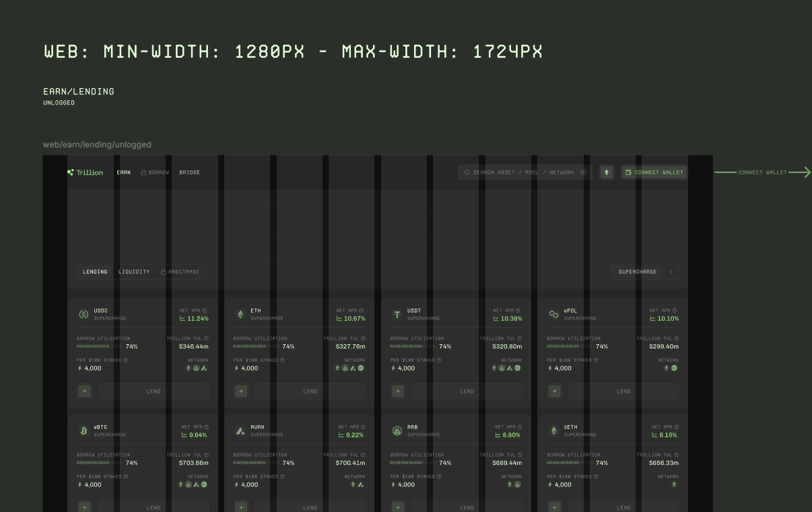The height and width of the screenshot is (512, 812).
Task: Click the wBTC bitcoin icon on its card
Action: pos(83,430)
